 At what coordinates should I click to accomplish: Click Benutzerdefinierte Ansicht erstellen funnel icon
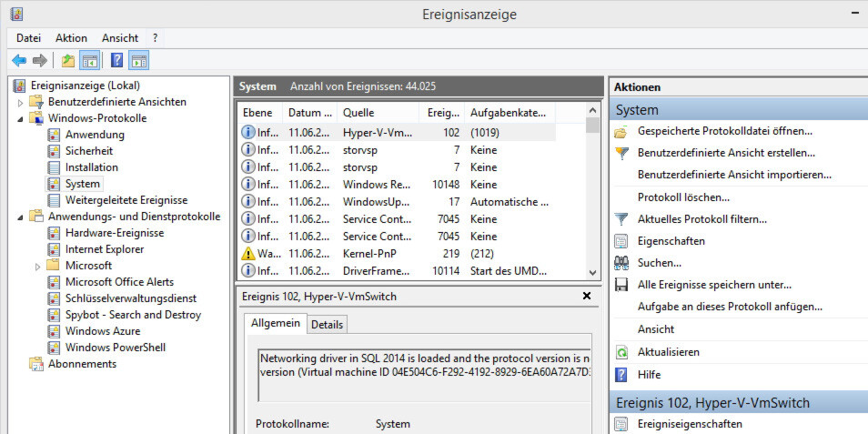click(x=622, y=154)
